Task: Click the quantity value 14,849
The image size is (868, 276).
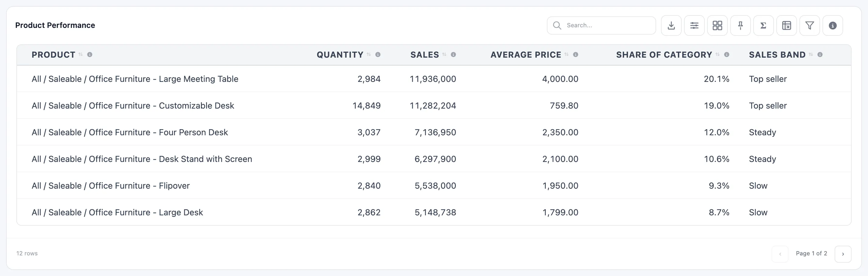Action: [x=366, y=105]
